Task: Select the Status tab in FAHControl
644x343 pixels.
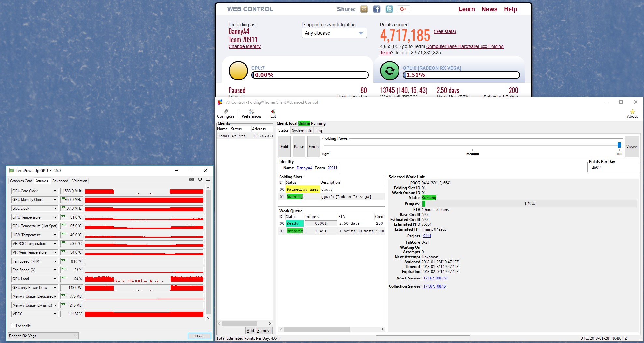Action: tap(283, 130)
